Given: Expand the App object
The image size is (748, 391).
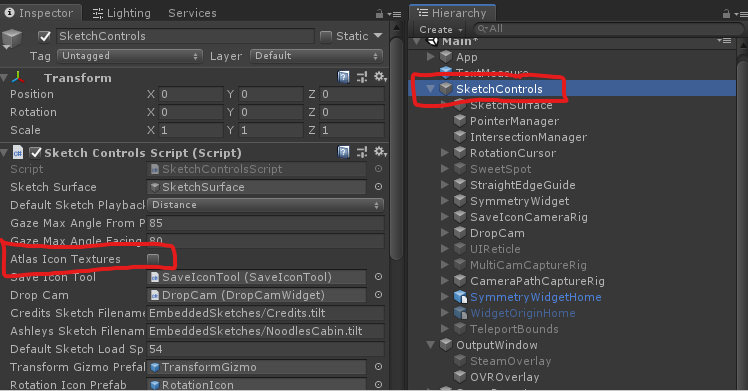Looking at the screenshot, I should point(430,57).
